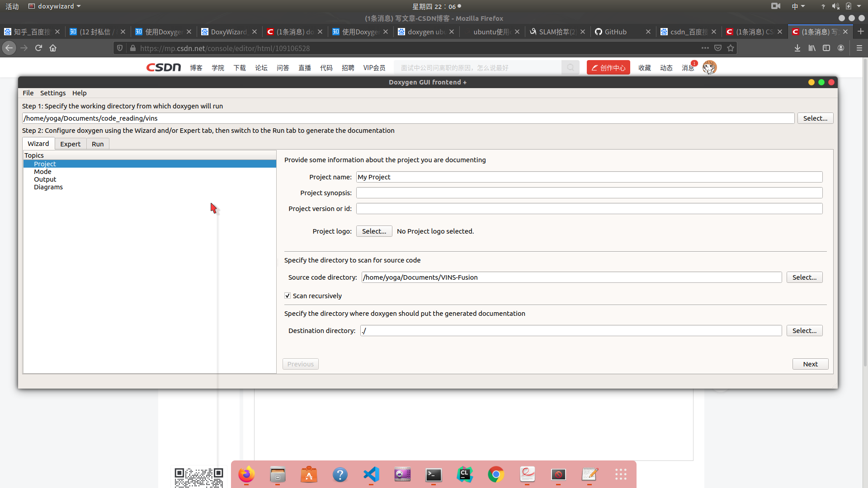The image size is (868, 488).
Task: Open Google Chrome from the dock
Action: [x=496, y=474]
